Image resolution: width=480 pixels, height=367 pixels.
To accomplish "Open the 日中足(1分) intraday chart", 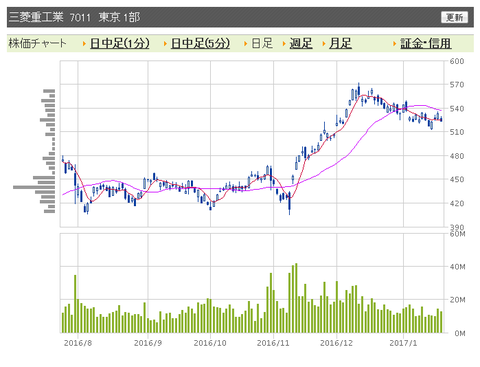I will [x=120, y=43].
